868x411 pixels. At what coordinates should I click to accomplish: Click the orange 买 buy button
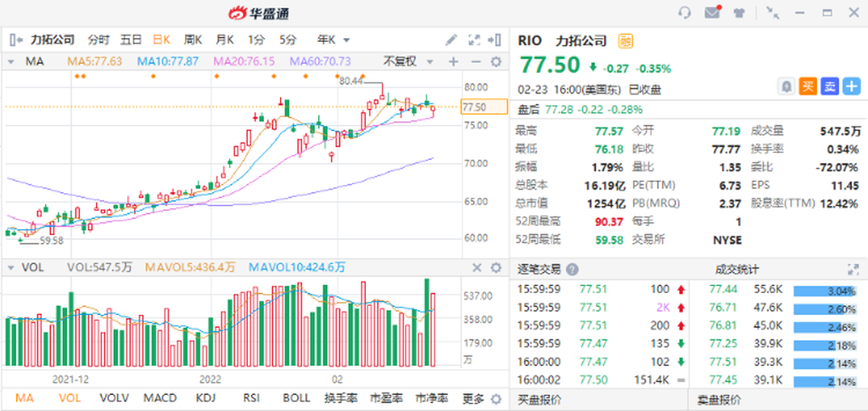pos(808,87)
